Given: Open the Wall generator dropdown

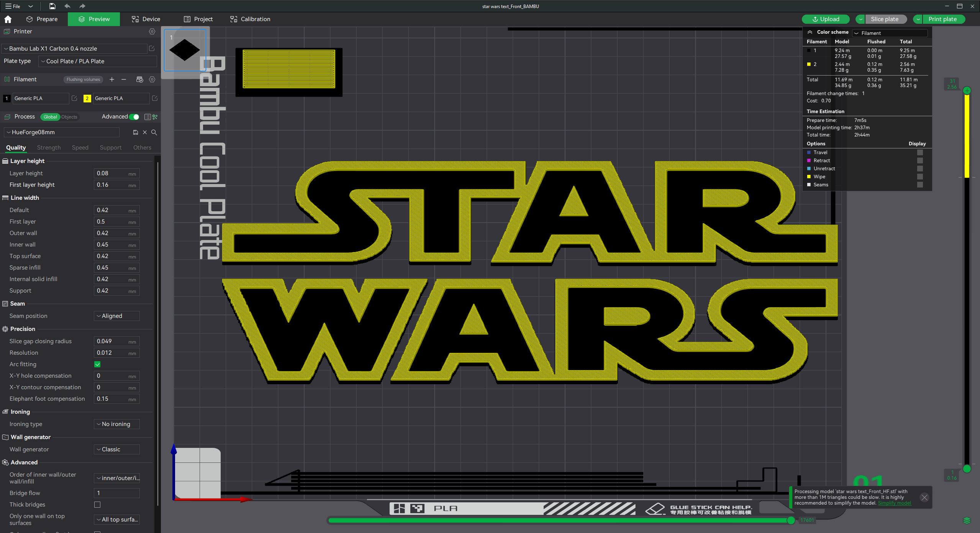Looking at the screenshot, I should pos(117,449).
